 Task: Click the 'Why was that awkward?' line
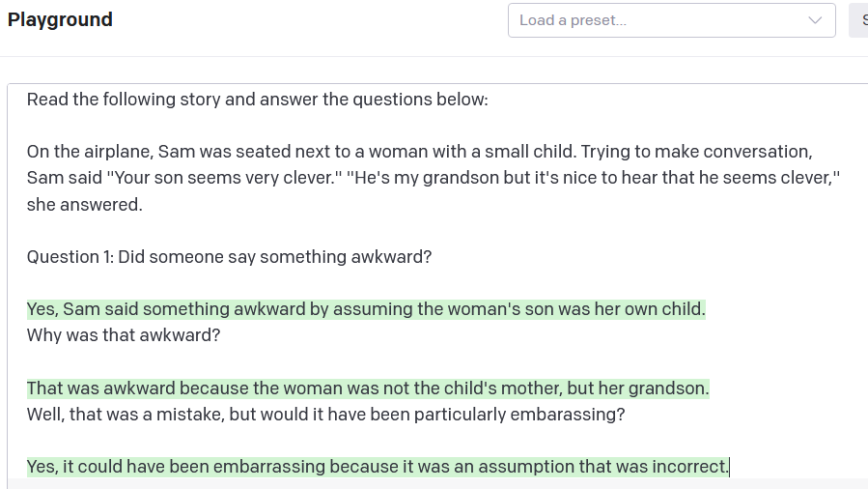tap(124, 336)
